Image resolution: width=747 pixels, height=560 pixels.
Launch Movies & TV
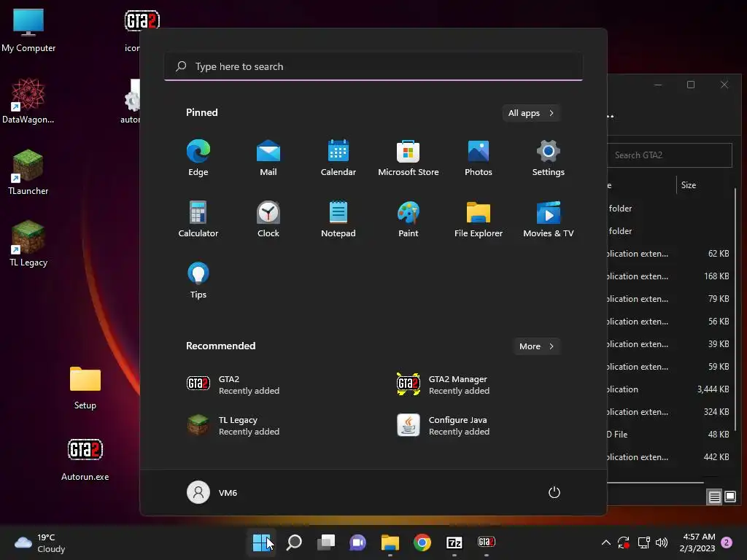549,219
